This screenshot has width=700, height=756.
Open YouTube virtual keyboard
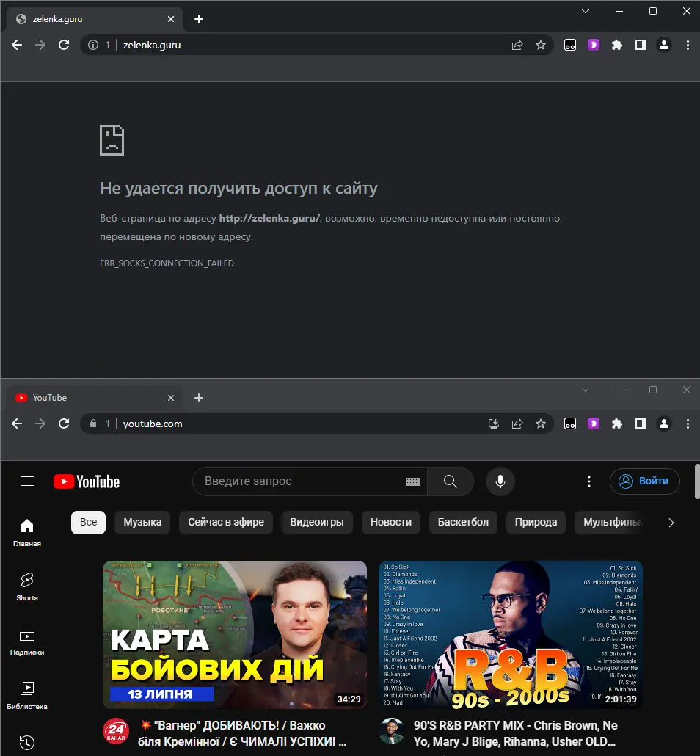(x=412, y=481)
